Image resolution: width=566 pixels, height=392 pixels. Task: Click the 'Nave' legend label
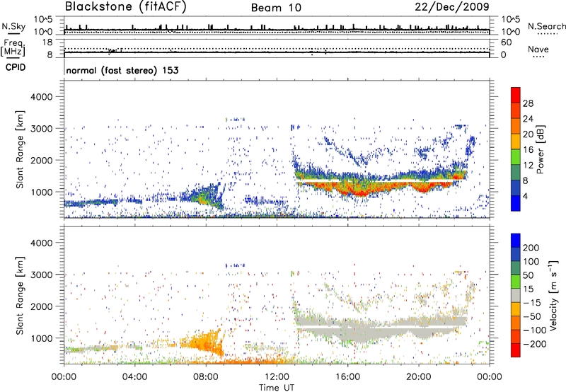coord(538,49)
